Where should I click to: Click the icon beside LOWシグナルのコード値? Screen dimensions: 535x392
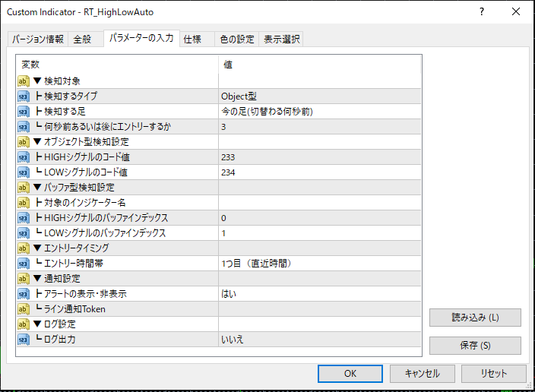pos(24,172)
